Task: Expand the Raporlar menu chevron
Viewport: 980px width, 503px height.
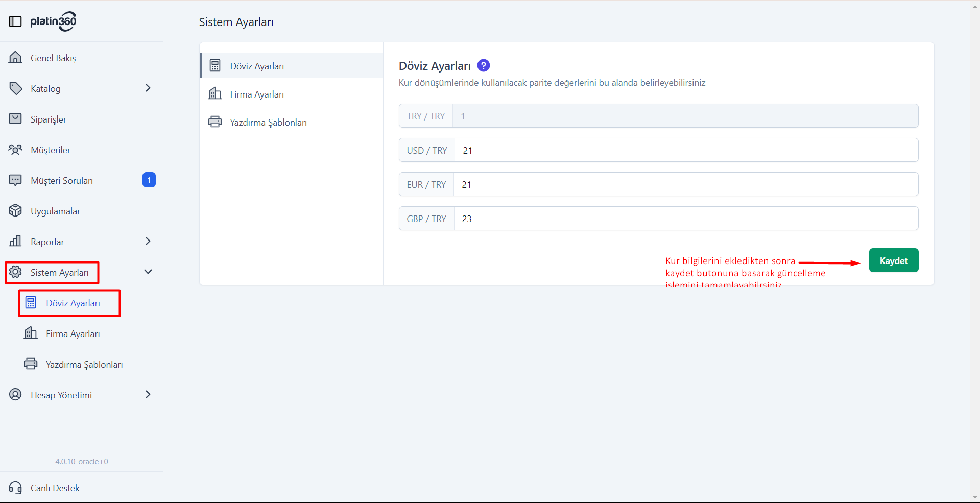Action: [x=148, y=241]
